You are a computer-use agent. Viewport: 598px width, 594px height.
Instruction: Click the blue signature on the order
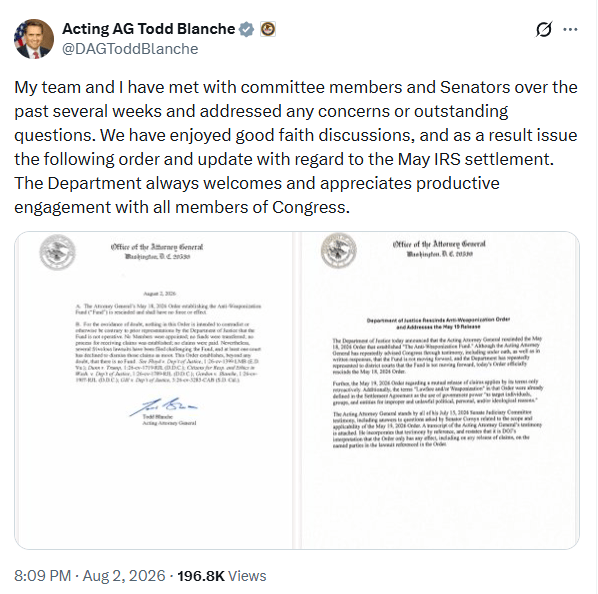(163, 406)
